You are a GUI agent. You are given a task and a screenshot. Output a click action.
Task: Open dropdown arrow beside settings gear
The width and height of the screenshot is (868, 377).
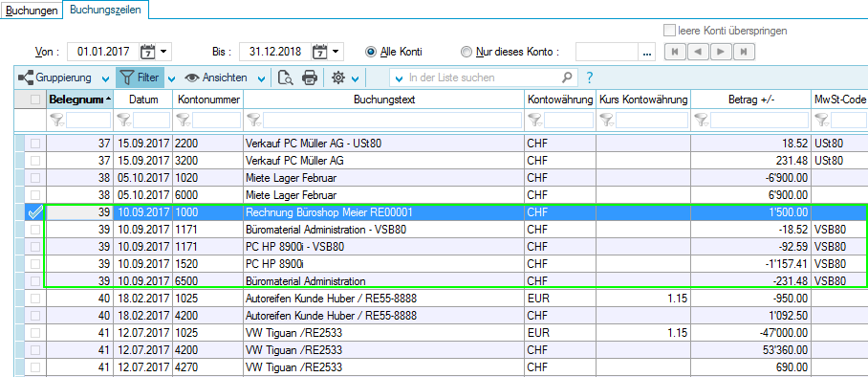click(x=355, y=78)
